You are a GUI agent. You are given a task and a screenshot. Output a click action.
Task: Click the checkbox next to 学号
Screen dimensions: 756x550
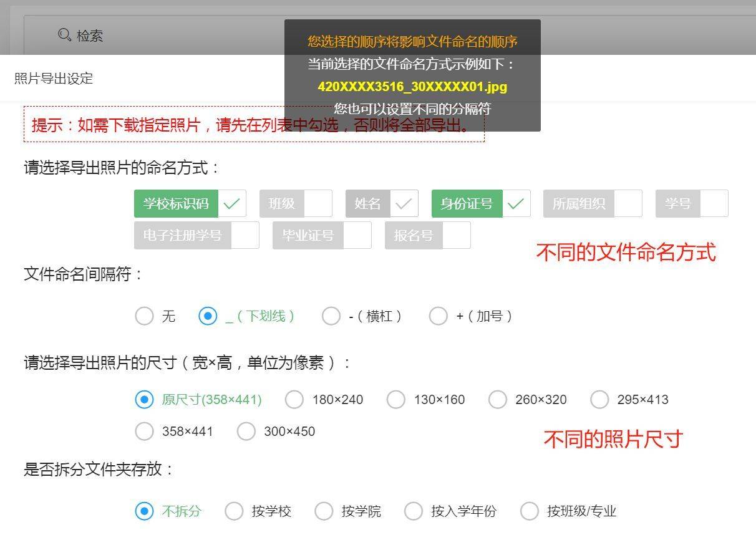pos(714,203)
